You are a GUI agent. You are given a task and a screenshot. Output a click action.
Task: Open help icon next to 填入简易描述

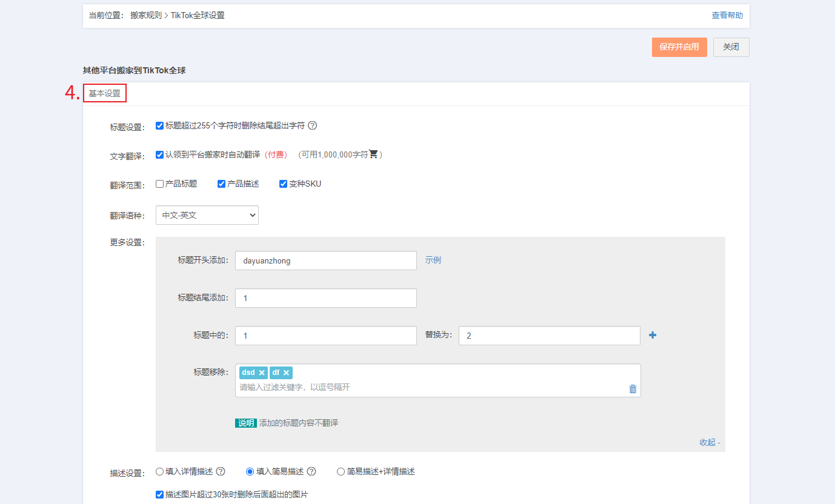pos(311,471)
